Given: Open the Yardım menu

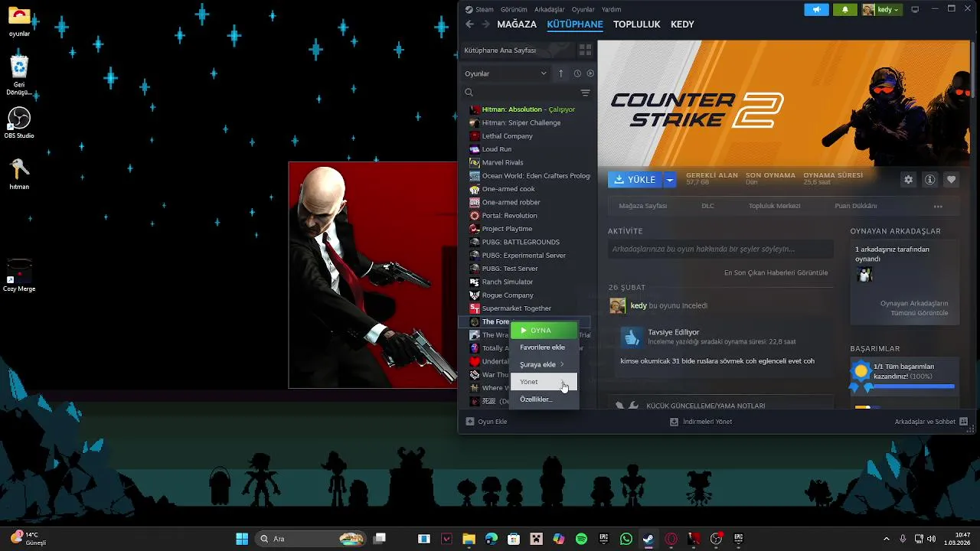Looking at the screenshot, I should (611, 10).
